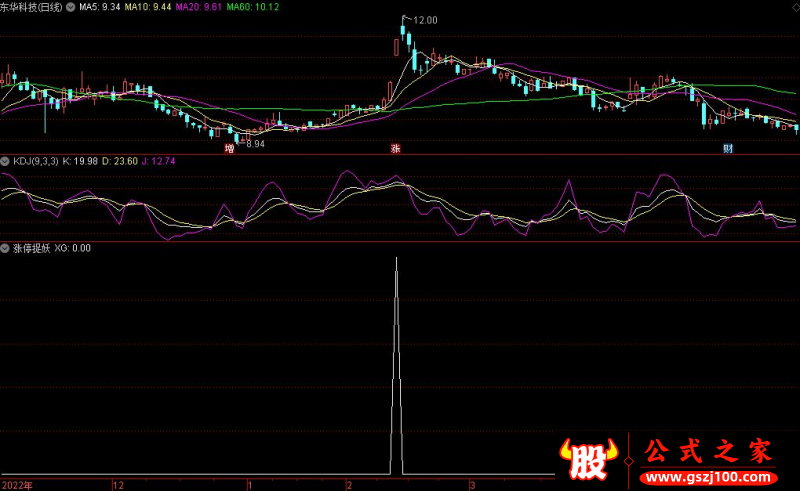Click the 涨停捉妖 indicator title
The image size is (800, 491).
tap(31, 248)
